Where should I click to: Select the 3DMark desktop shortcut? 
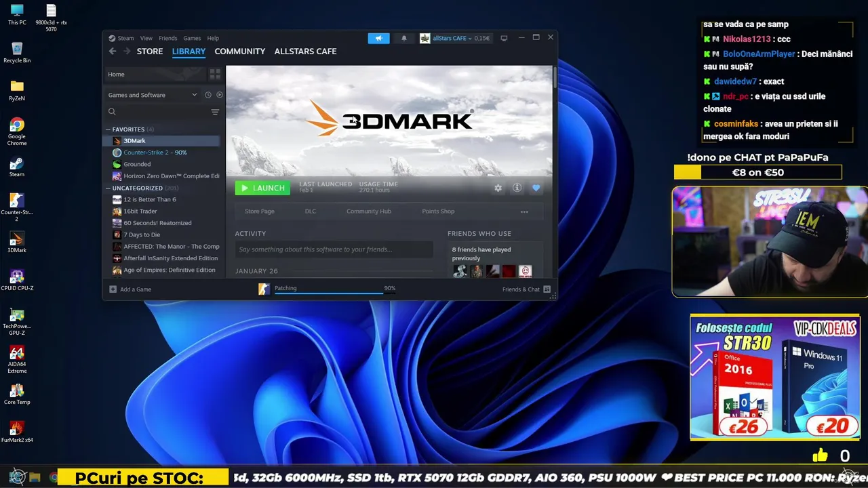point(17,243)
